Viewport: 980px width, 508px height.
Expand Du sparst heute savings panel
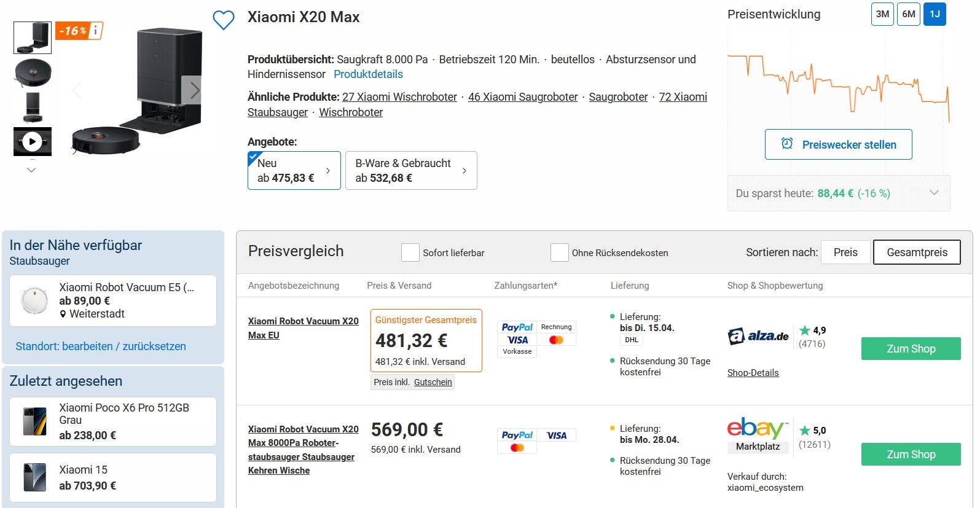click(839, 193)
